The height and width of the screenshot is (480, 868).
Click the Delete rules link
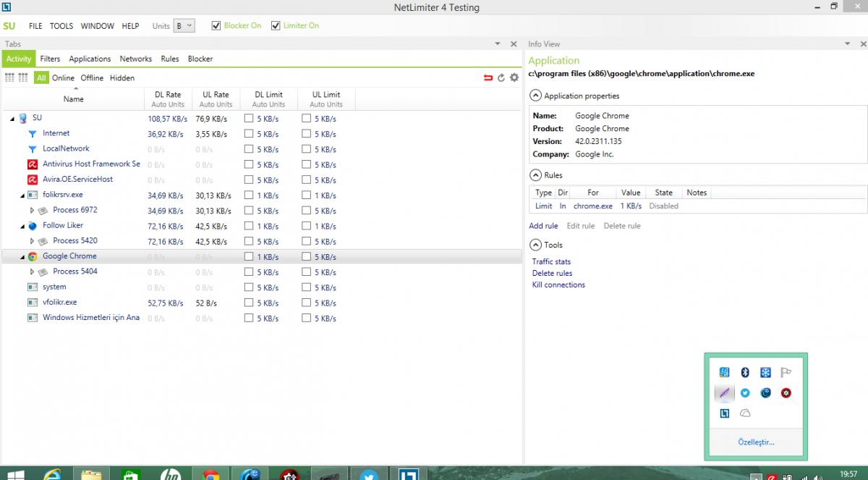[x=552, y=273]
